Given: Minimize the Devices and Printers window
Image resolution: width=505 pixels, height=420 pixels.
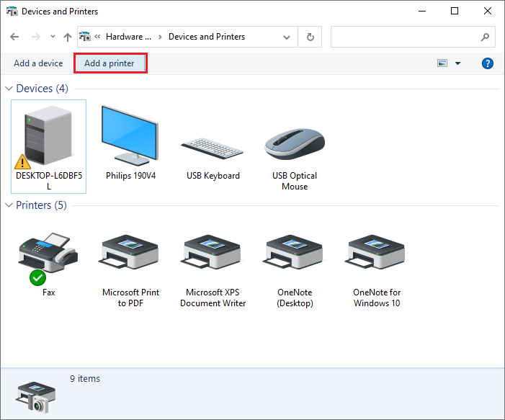Looking at the screenshot, I should coord(422,11).
